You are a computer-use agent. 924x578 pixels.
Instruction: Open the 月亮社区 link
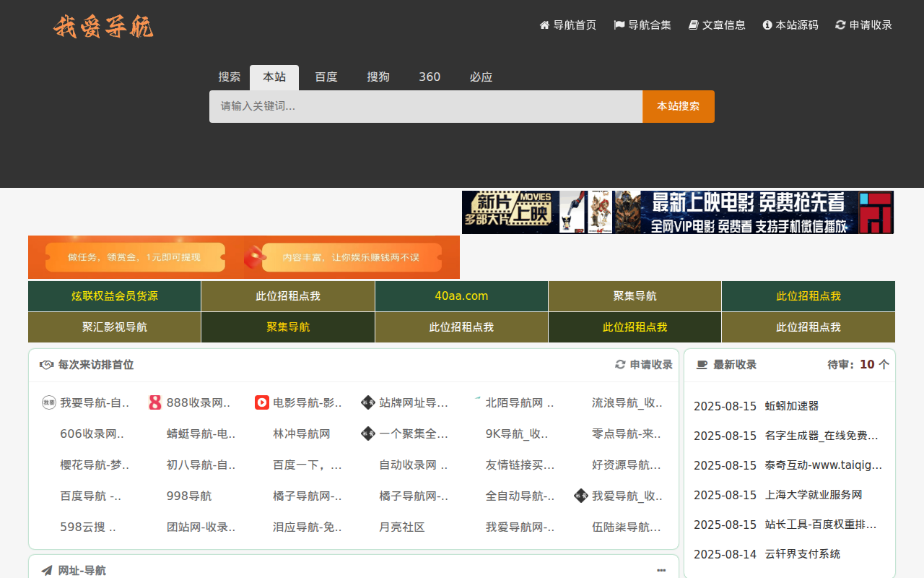[402, 527]
